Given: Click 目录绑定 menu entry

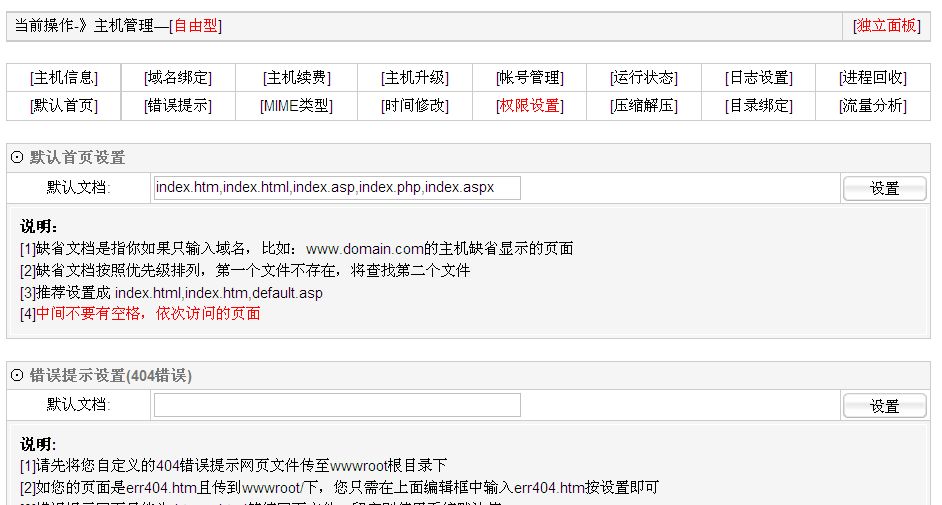Looking at the screenshot, I should [758, 106].
